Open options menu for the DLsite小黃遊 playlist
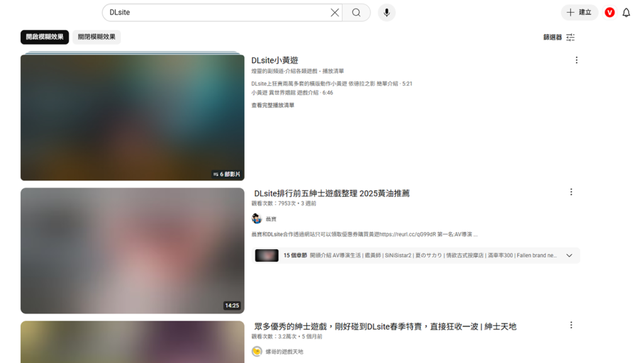644x363 pixels. 577,60
